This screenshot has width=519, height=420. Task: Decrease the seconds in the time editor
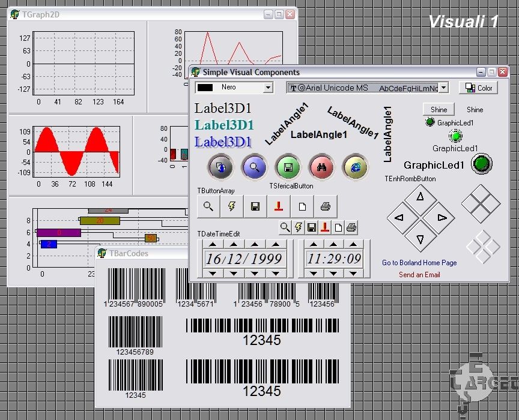click(353, 273)
